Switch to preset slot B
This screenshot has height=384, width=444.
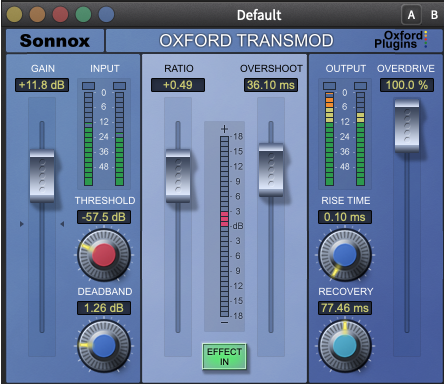click(434, 15)
